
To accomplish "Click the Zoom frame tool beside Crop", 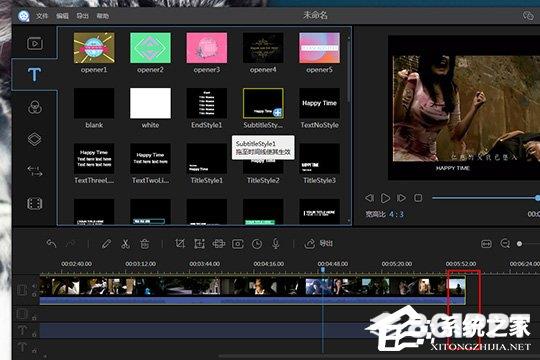I will point(199,244).
